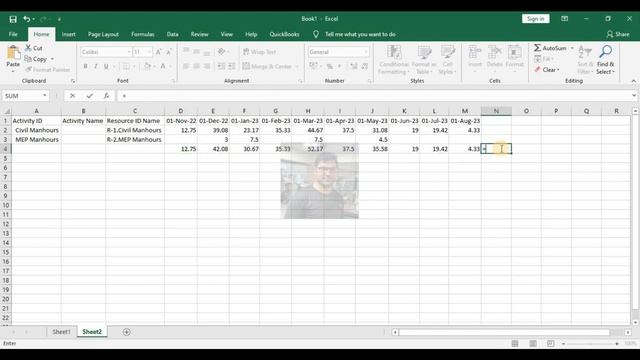Switch to the Data tab

[x=173, y=35]
